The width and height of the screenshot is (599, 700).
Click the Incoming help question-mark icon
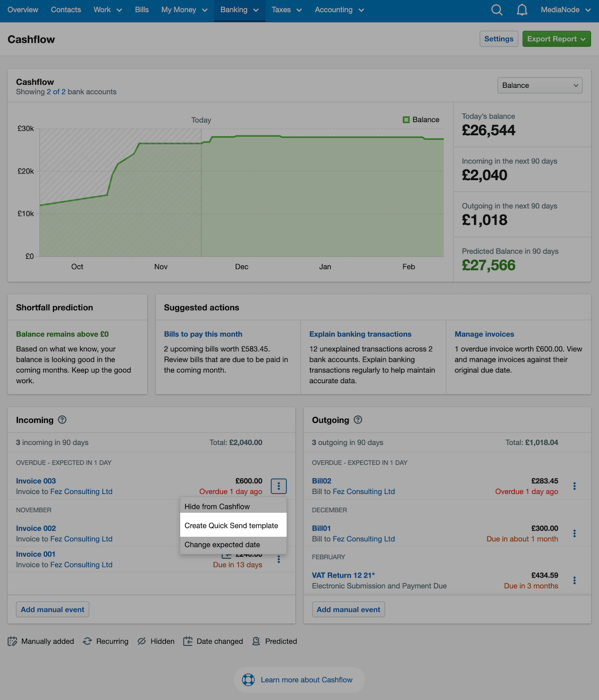coord(62,420)
